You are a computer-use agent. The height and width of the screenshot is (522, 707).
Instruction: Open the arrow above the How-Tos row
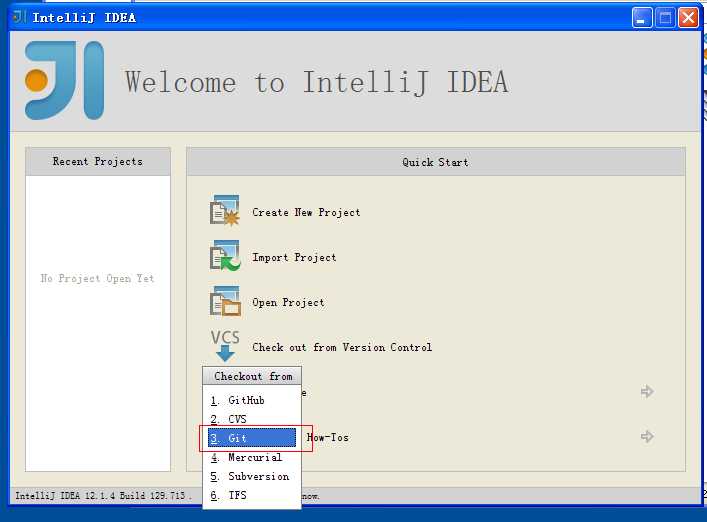pyautogui.click(x=647, y=391)
